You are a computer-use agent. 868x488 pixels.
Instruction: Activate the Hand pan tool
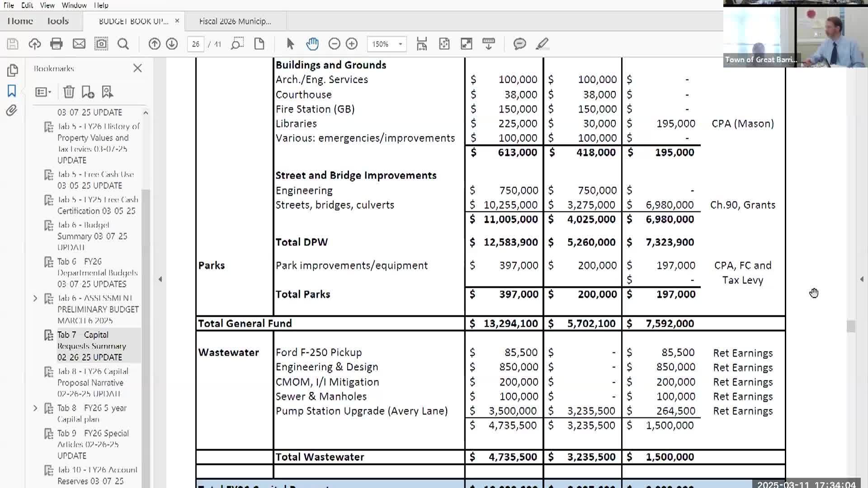click(312, 44)
